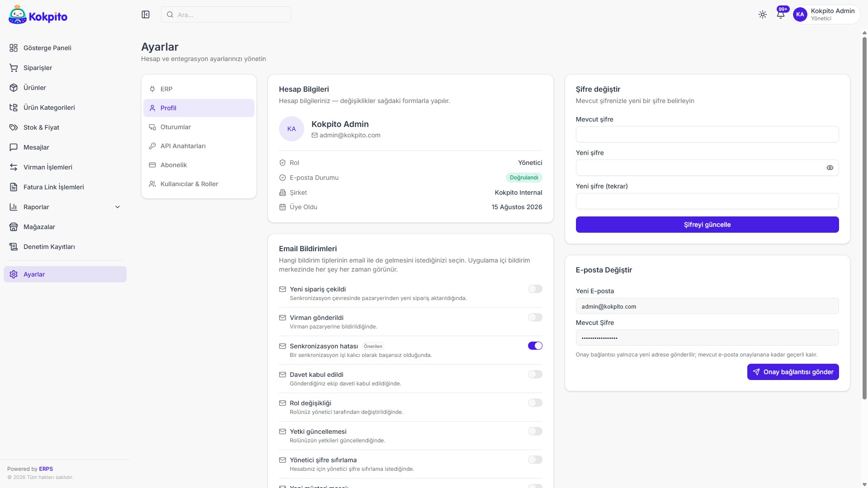Open Mağazalar store icon in sidebar
The image size is (868, 488).
tap(14, 227)
